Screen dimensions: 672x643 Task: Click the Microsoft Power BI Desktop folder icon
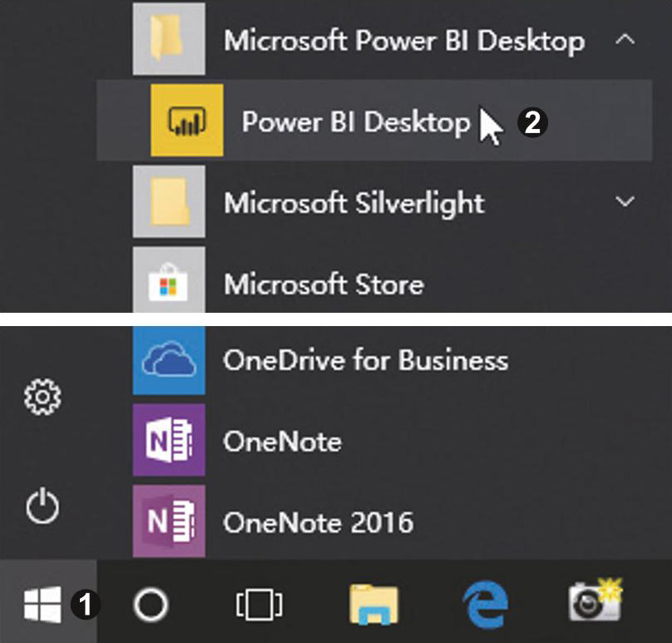point(169,38)
